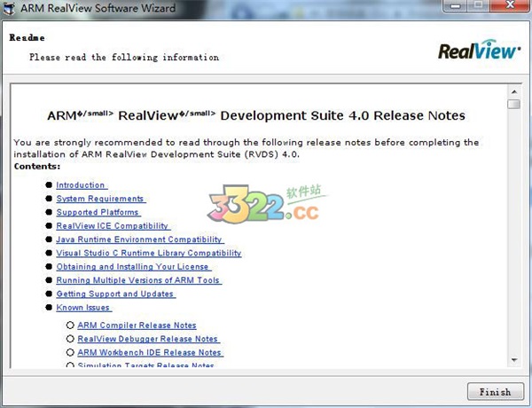Follow Obtaining and Installing Your License link

click(x=134, y=266)
